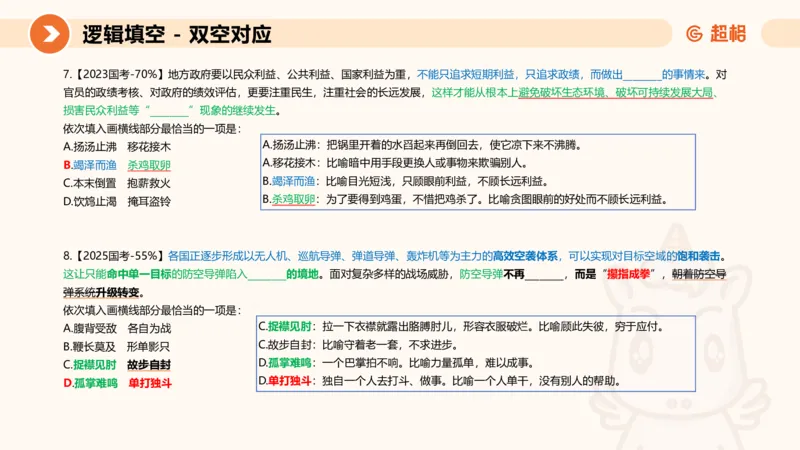Click the bold text 升级转变
Viewport: 800px width, 450px height.
click(x=117, y=292)
